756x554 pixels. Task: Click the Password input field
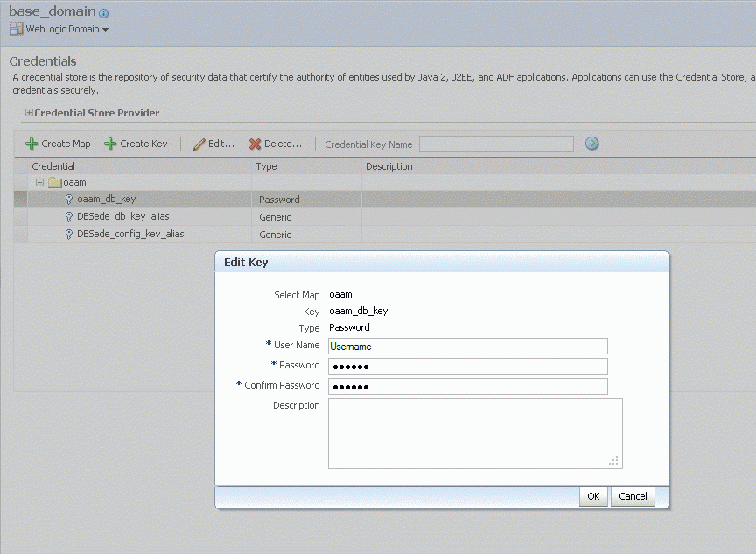(467, 367)
